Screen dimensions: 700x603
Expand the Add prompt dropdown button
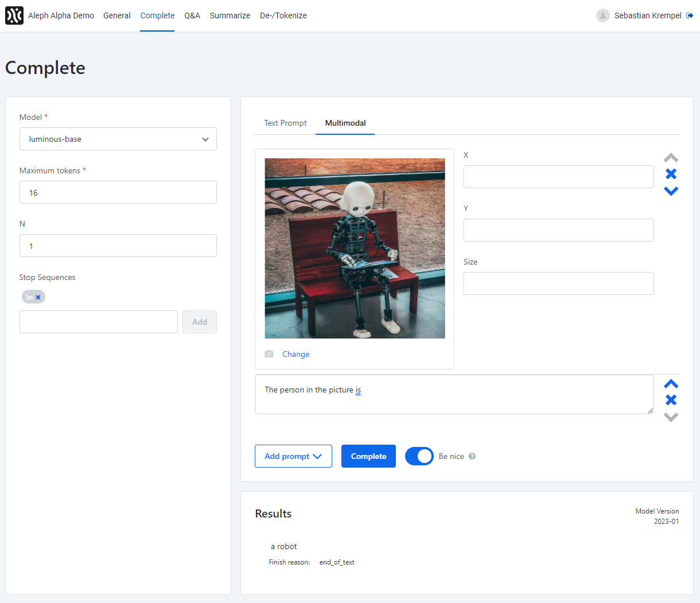(x=293, y=456)
